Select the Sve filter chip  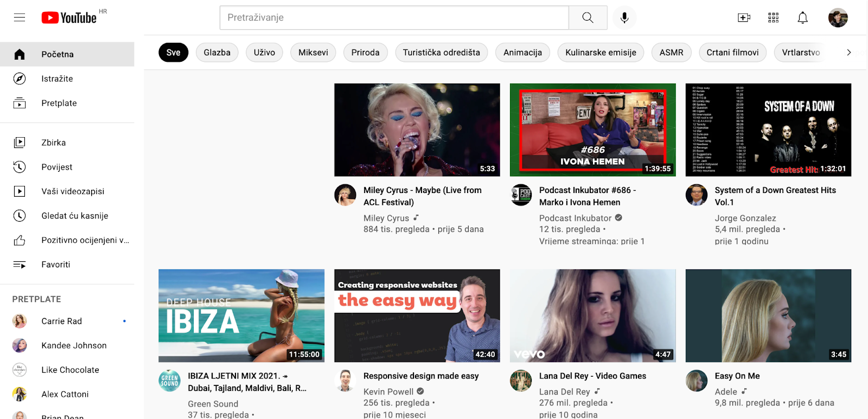pyautogui.click(x=173, y=53)
